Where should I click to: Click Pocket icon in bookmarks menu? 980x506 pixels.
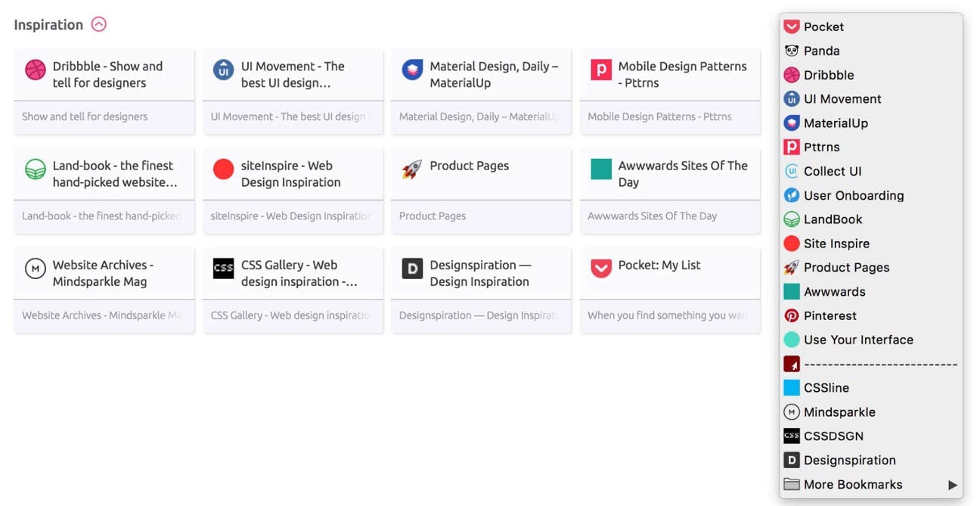click(792, 27)
